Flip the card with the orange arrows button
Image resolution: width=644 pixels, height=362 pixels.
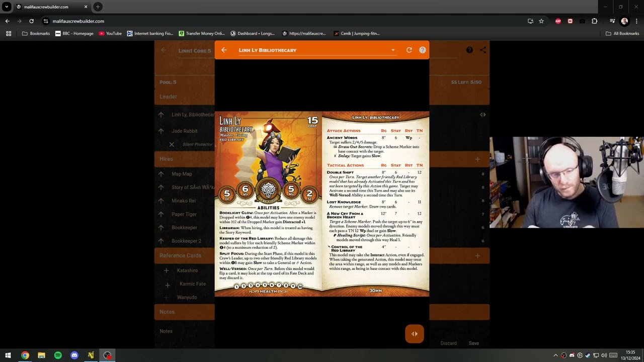tap(415, 334)
